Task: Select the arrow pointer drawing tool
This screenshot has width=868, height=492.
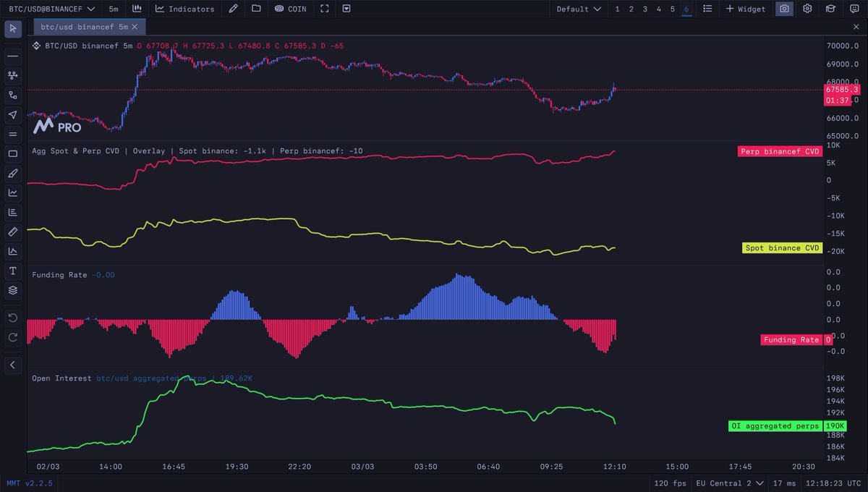Action: pyautogui.click(x=13, y=114)
